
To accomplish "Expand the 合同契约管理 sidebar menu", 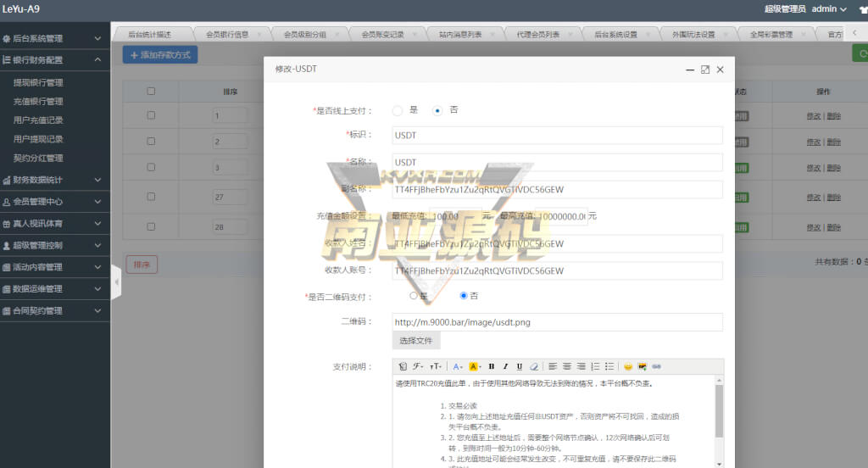I will point(55,310).
